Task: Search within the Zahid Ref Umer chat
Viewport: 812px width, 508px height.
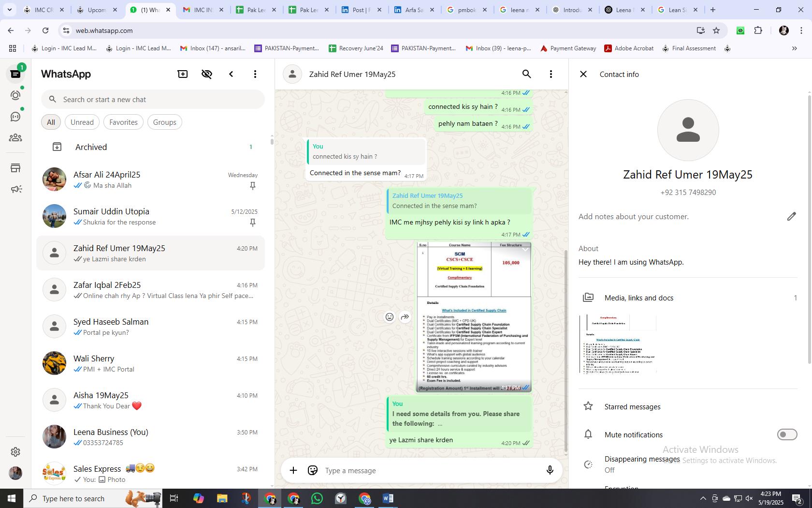Action: click(527, 74)
